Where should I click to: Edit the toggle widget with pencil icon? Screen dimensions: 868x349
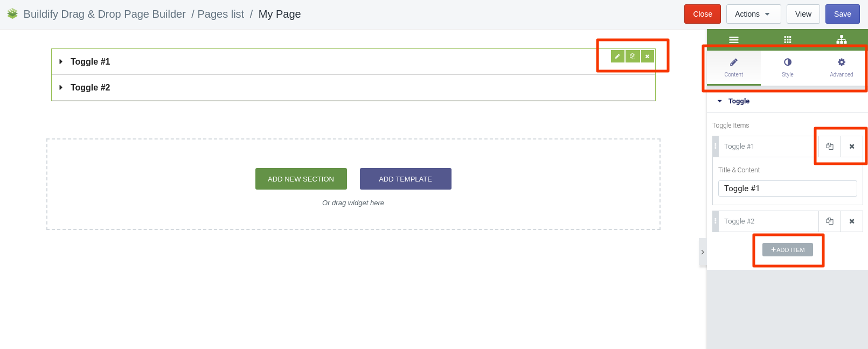(617, 56)
